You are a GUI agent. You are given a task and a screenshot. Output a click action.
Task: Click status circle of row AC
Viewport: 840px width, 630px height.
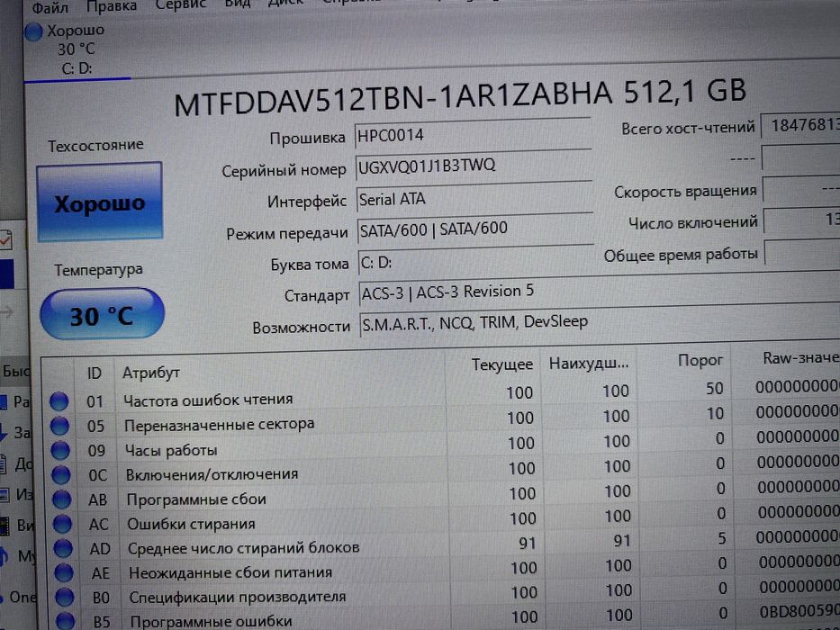click(63, 525)
